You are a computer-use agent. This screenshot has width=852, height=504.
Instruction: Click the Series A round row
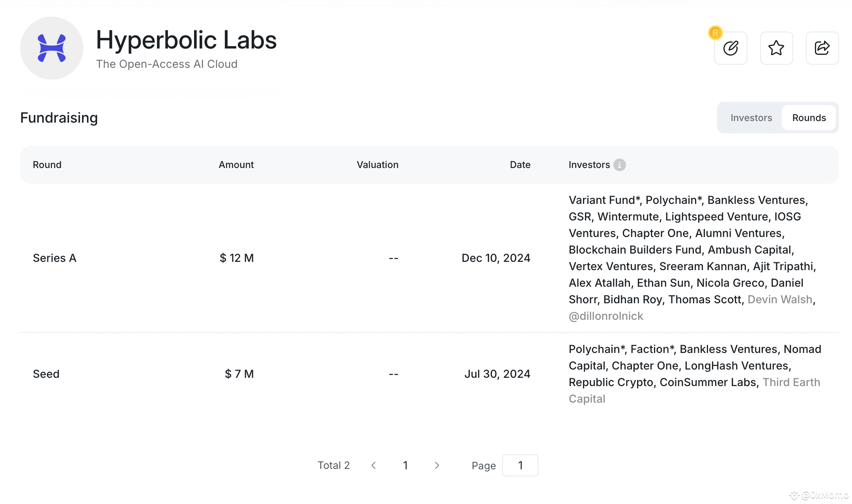(x=55, y=258)
